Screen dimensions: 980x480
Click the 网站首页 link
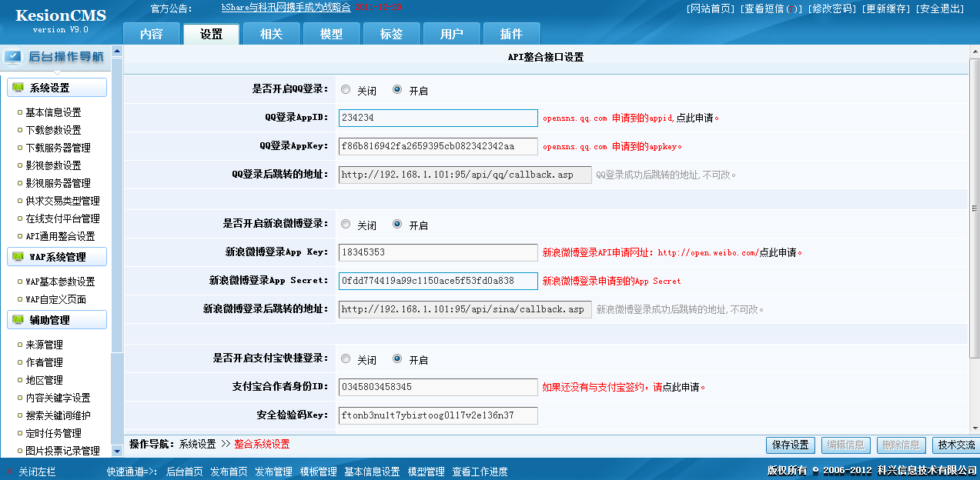(x=711, y=8)
